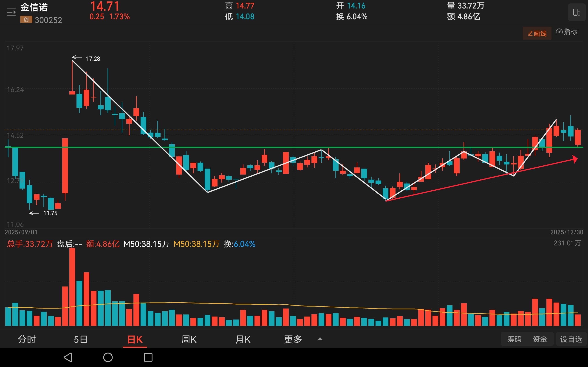The width and height of the screenshot is (588, 367).
Task: Toggle the 筹码 chip distribution view
Action: tap(514, 339)
